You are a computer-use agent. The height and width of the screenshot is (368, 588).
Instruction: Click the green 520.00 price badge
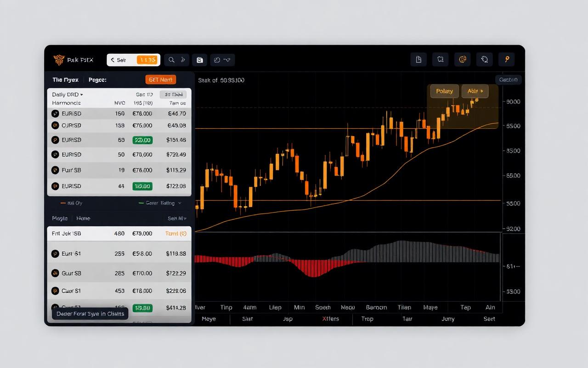click(x=142, y=140)
